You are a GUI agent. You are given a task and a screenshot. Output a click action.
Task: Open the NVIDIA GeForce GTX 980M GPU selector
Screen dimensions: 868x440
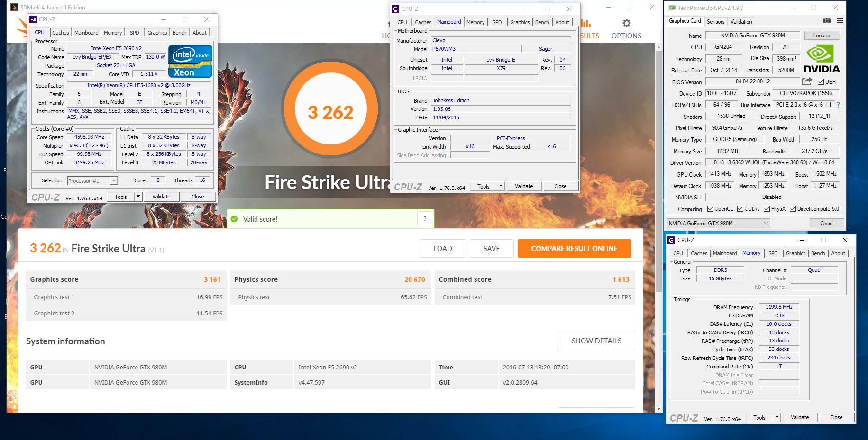click(718, 223)
